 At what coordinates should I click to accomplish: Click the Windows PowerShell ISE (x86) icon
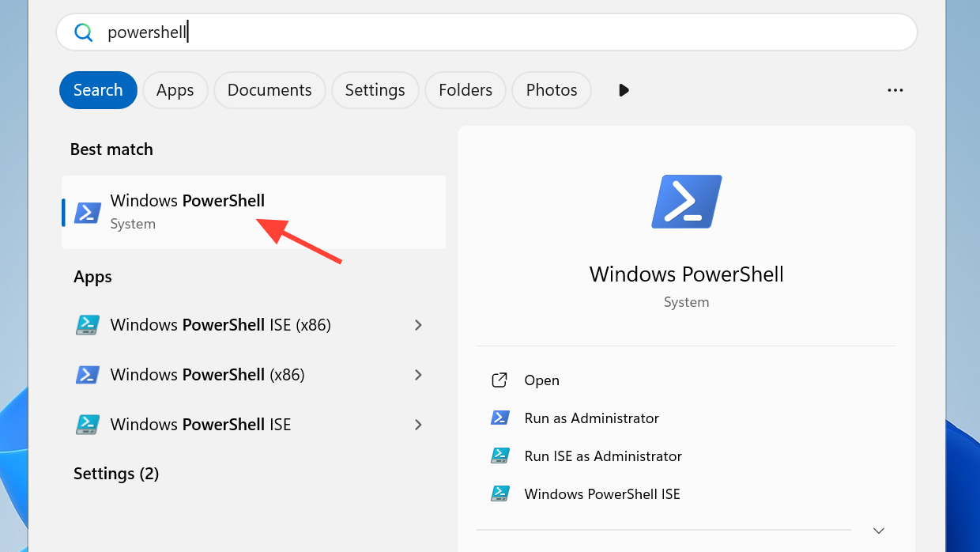(87, 325)
